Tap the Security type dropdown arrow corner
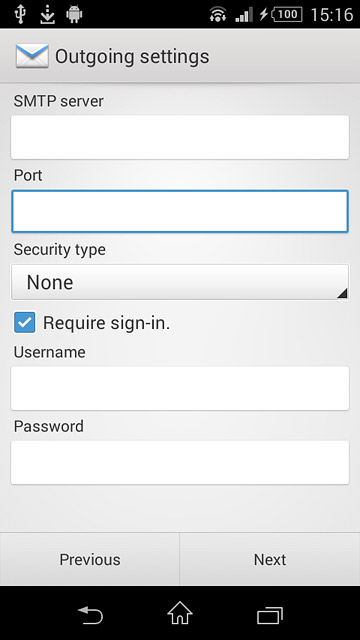This screenshot has width=360, height=640. point(342,293)
